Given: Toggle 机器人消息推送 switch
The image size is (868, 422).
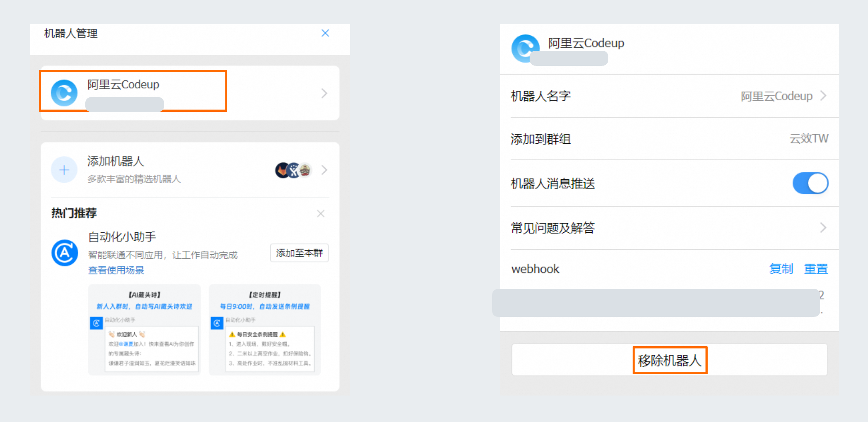Looking at the screenshot, I should click(810, 183).
